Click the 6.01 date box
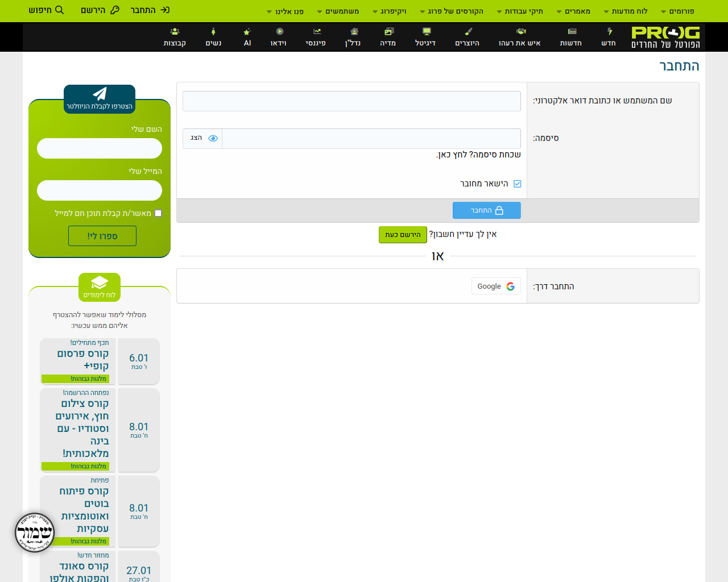 coord(139,361)
